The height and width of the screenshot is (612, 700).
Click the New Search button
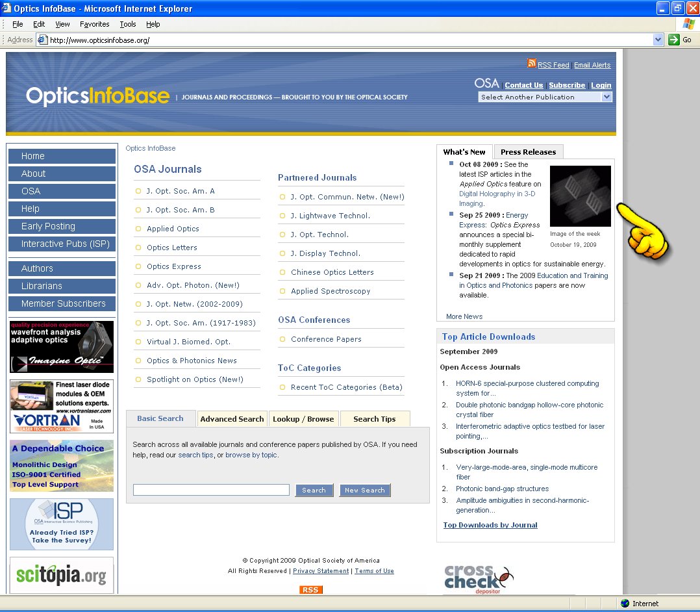point(365,490)
